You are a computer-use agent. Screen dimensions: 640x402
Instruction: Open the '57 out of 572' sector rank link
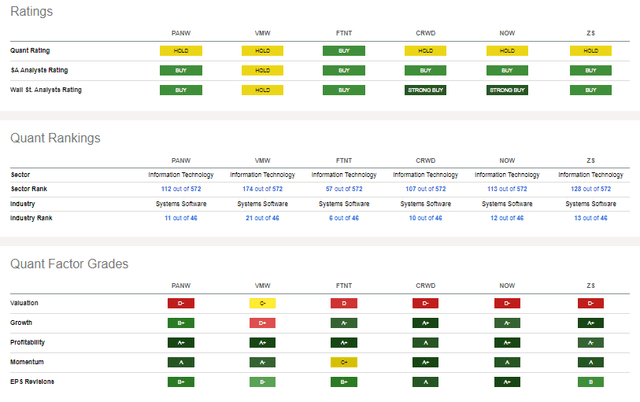tap(344, 189)
